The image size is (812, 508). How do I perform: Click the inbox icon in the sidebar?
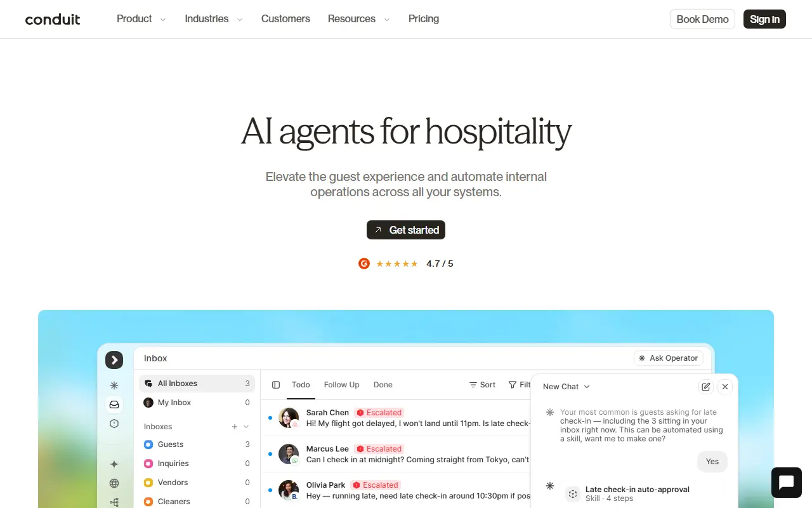(x=114, y=404)
